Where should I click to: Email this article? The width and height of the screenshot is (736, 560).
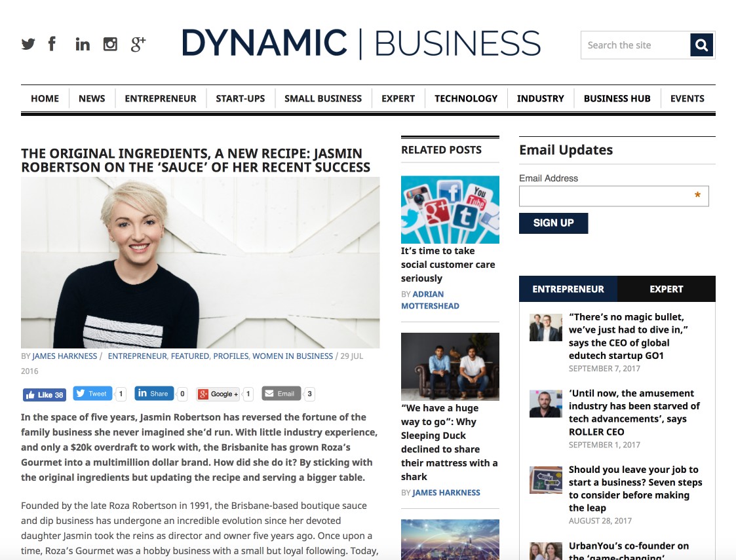281,394
